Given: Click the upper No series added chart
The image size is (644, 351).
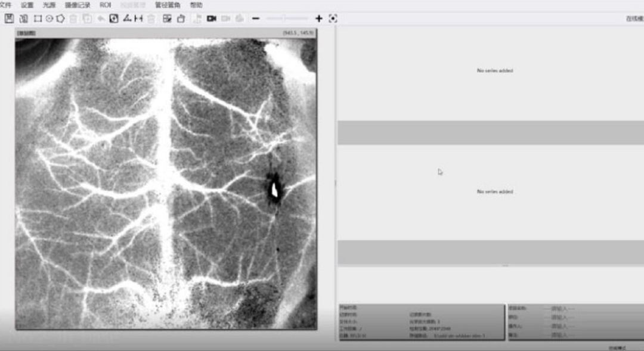Looking at the screenshot, I should [491, 73].
